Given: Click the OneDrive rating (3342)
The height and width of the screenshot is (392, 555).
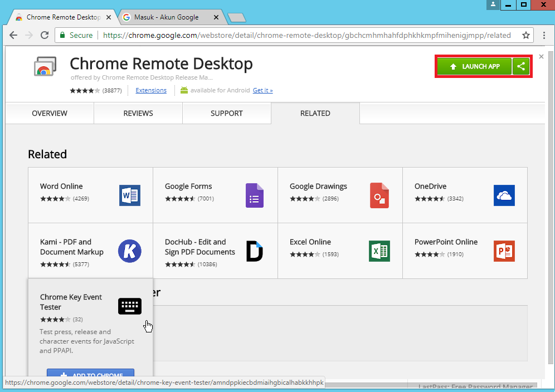Looking at the screenshot, I should 439,199.
